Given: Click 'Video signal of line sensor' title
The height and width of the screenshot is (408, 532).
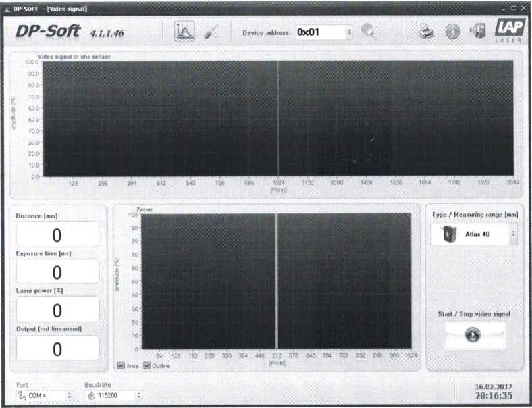Looking at the screenshot, I should tap(74, 57).
